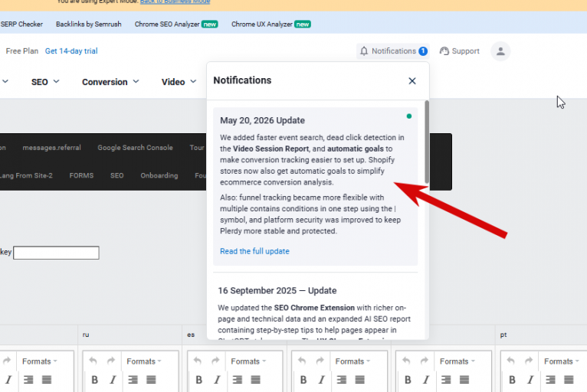Select the Tour tab in dark bar

[197, 148]
